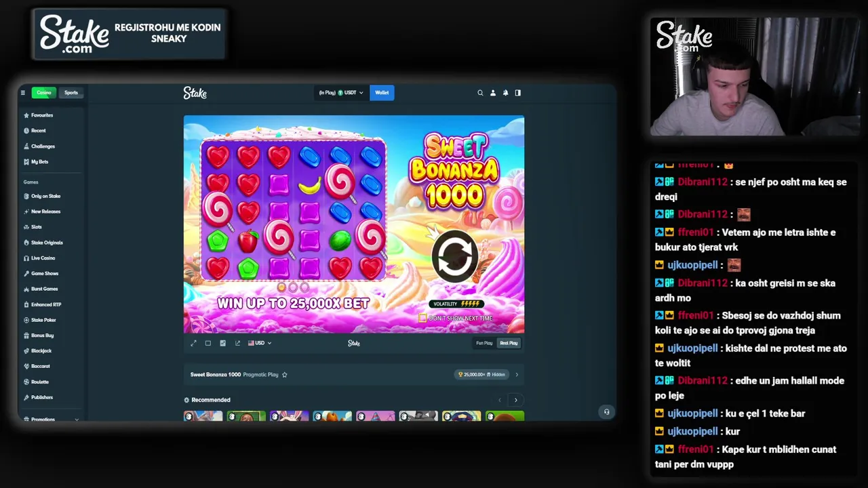Click the streamer webcam feed
Screen dimensions: 868x488
click(755, 77)
